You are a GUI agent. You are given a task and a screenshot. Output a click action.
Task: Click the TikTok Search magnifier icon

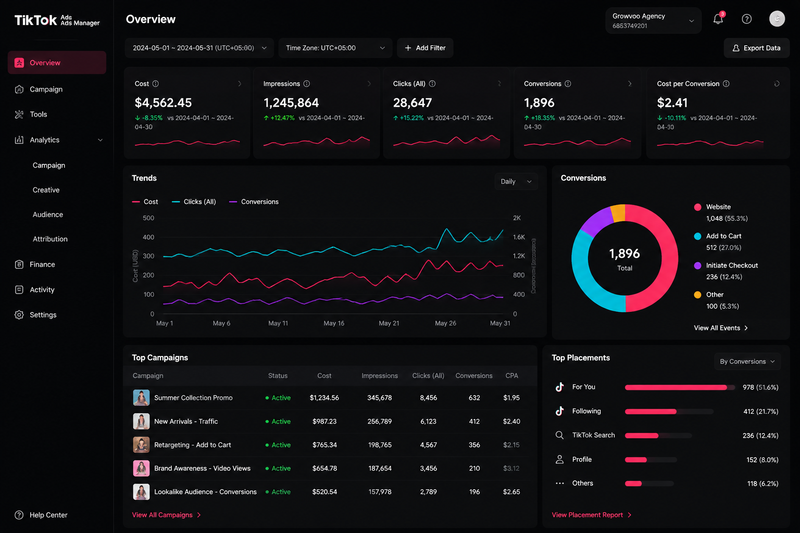[x=560, y=435]
